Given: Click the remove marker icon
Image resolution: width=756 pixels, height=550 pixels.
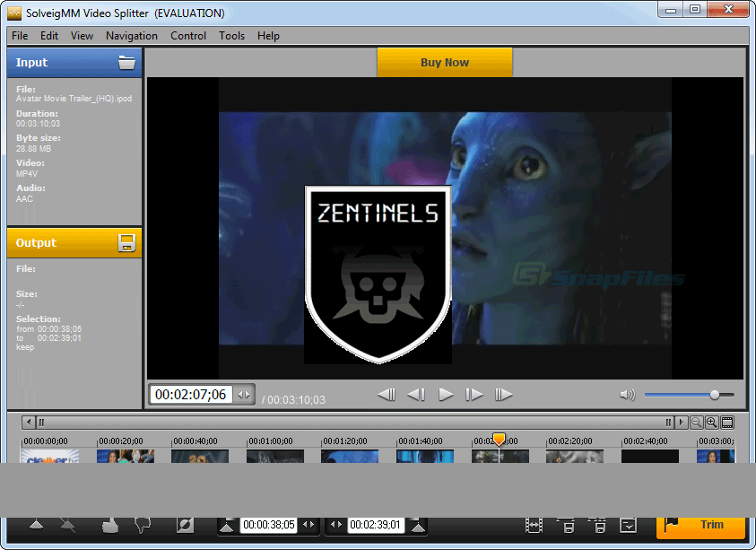Looking at the screenshot, I should [68, 525].
